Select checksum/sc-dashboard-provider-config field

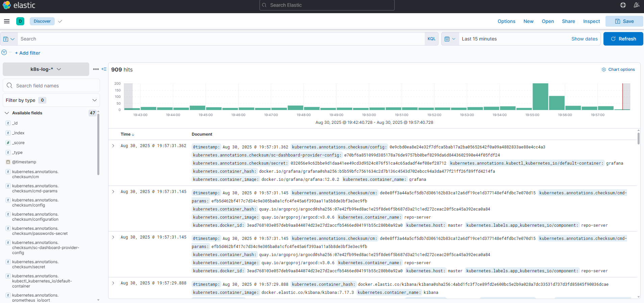[45, 247]
